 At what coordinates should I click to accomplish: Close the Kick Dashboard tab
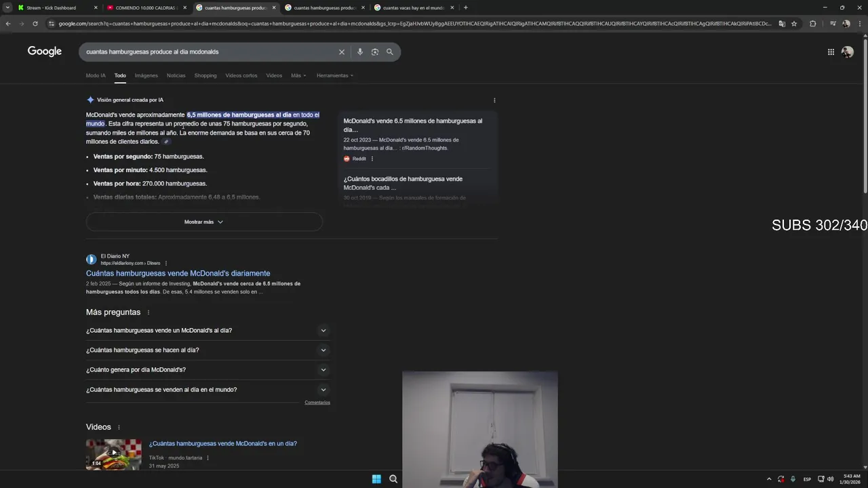coord(96,7)
